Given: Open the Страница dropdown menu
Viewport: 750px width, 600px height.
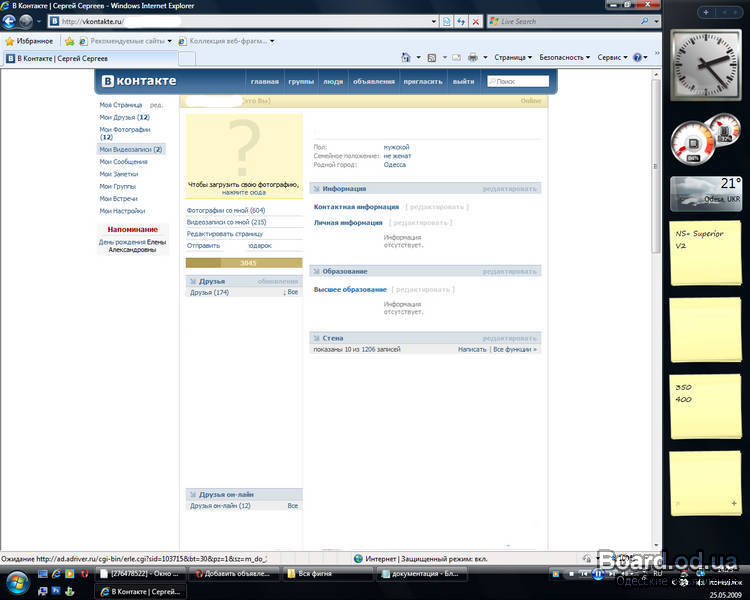Looking at the screenshot, I should pos(512,58).
